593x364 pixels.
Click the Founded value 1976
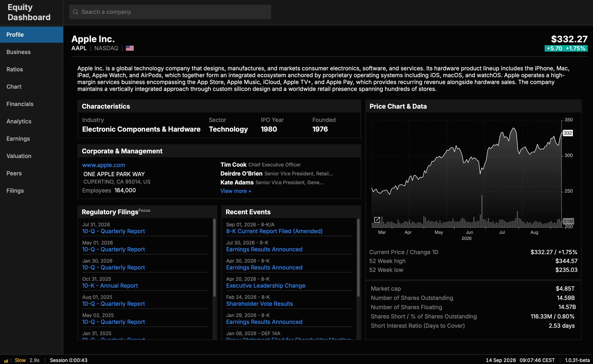[x=320, y=129]
